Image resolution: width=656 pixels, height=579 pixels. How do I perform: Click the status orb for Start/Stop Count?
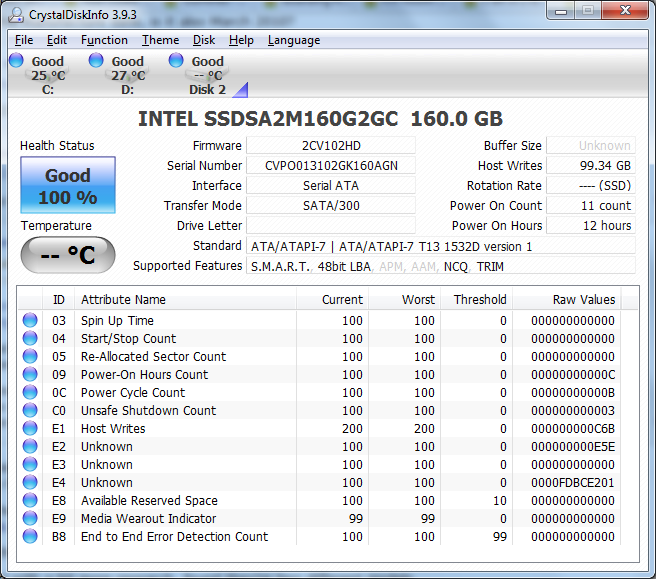pos(30,338)
